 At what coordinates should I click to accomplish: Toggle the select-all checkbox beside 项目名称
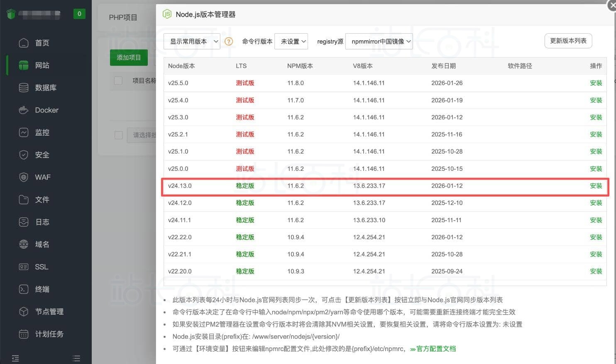[x=118, y=80]
